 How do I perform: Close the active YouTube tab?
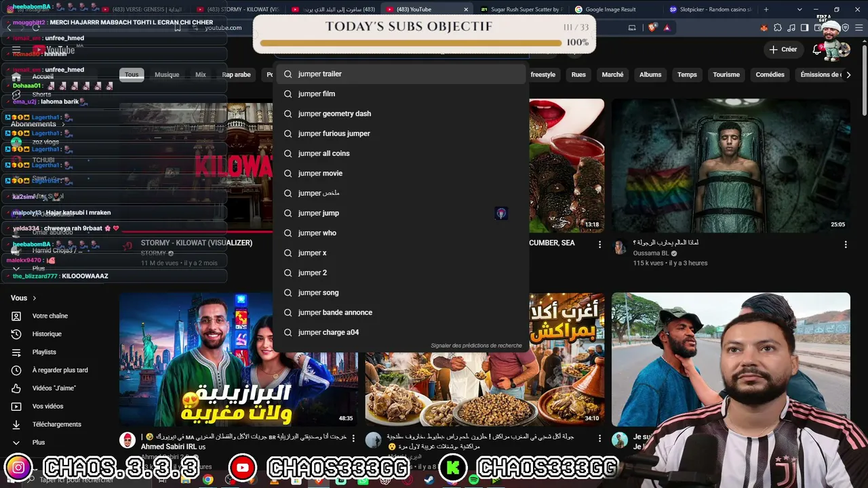coord(466,9)
